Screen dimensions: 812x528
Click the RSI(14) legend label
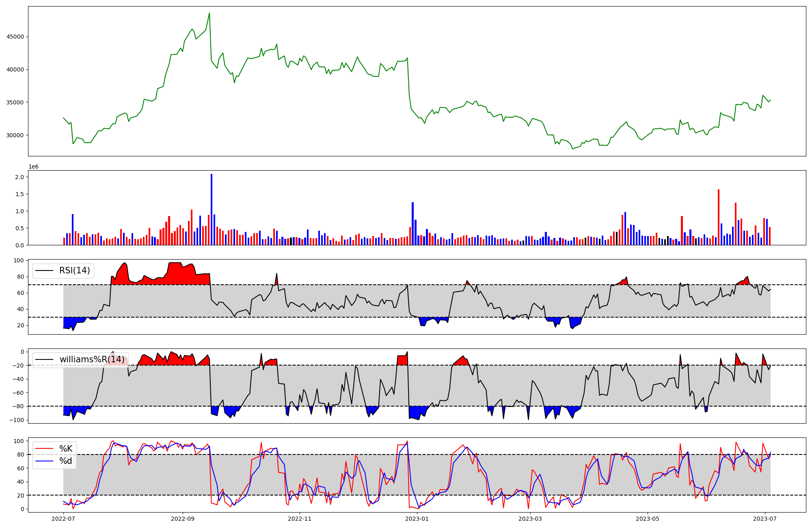75,270
